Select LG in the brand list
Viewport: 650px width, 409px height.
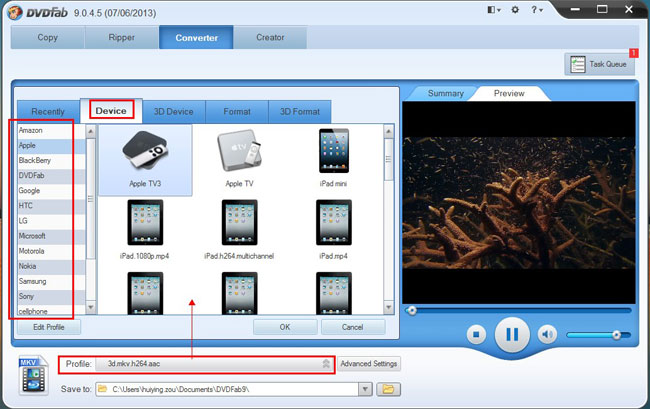(x=51, y=221)
